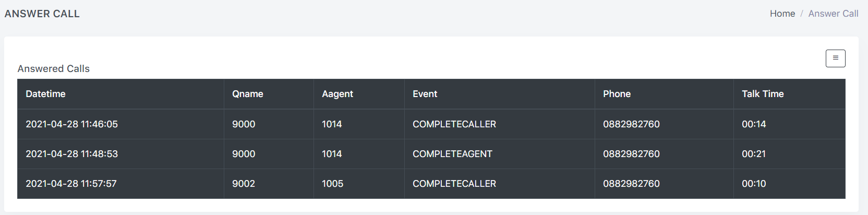Sort by the Datetime column header
868x215 pixels.
(x=45, y=94)
